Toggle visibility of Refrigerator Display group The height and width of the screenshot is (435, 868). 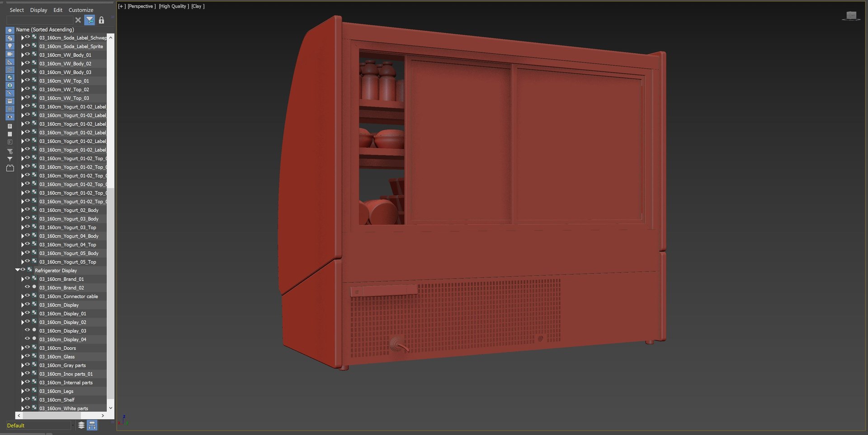(x=23, y=270)
